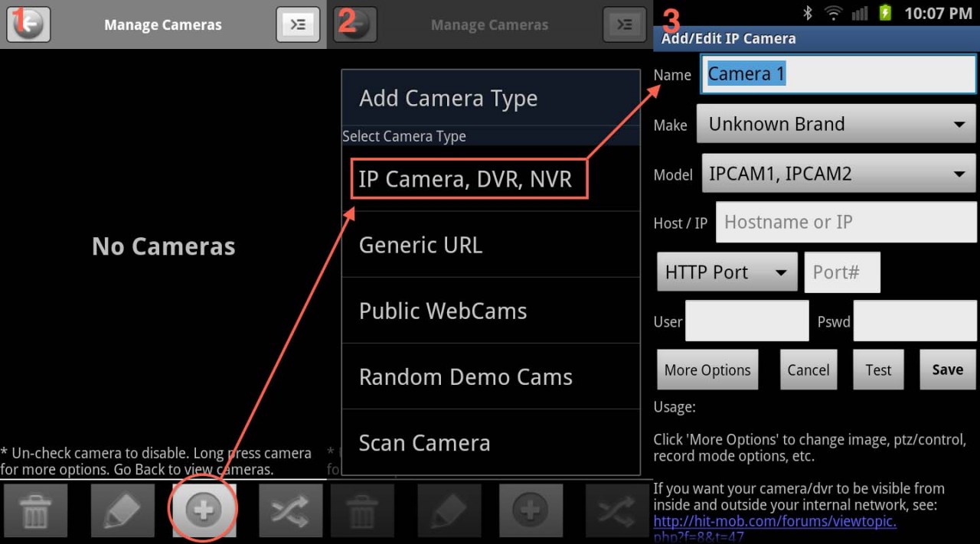Tap the back arrow on Manage Cameras screen
The image size is (980, 544).
pyautogui.click(x=28, y=24)
